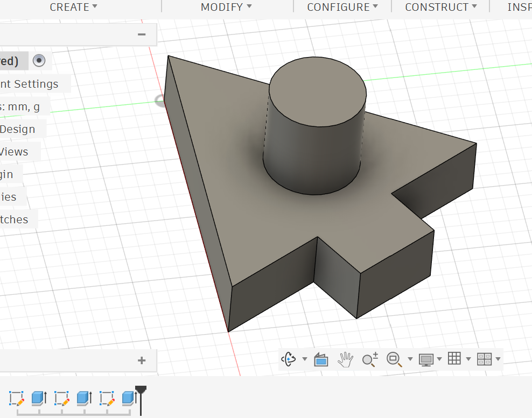Open the CREATE menu
The width and height of the screenshot is (532, 418).
point(73,7)
